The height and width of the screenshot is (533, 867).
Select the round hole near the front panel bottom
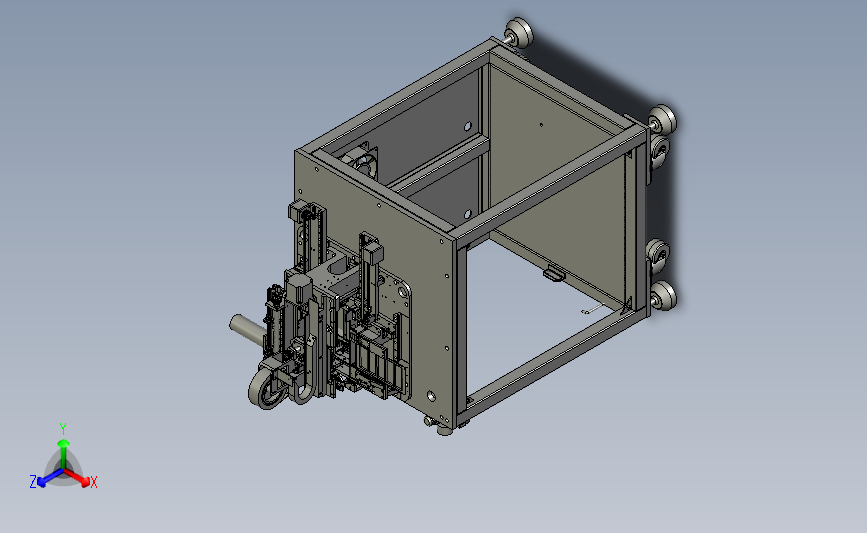(431, 396)
